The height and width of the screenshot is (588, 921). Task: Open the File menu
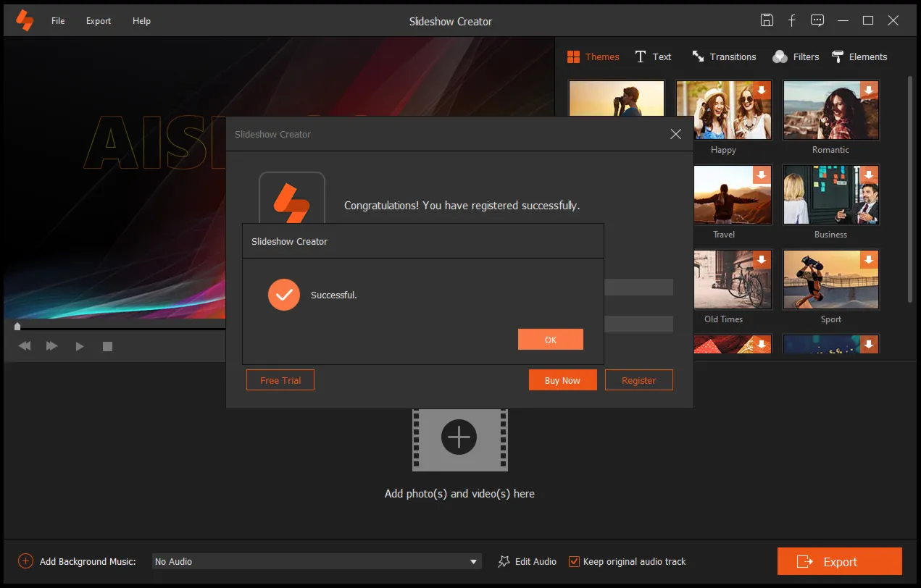click(58, 21)
